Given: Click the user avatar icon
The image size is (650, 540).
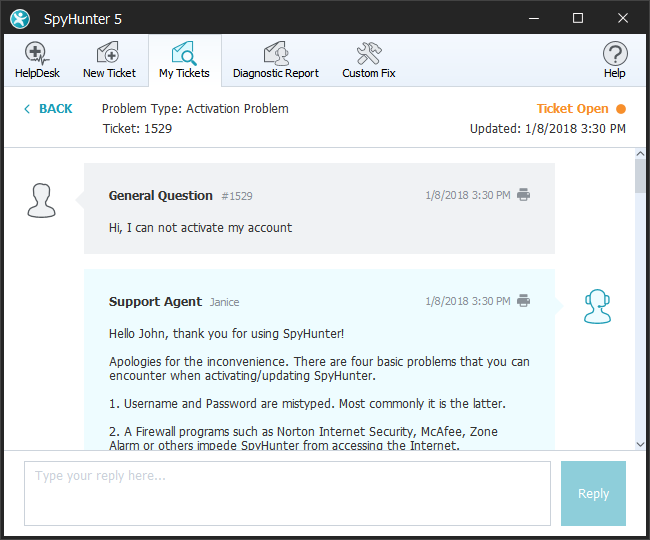Looking at the screenshot, I should [x=41, y=200].
